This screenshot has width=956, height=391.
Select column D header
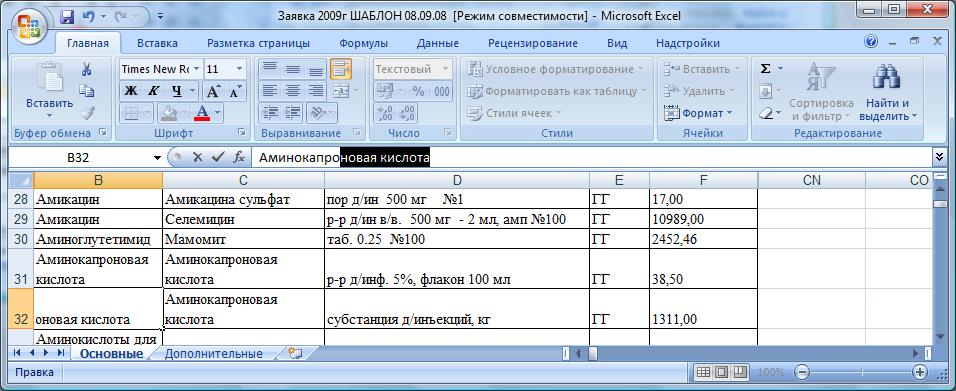[457, 180]
